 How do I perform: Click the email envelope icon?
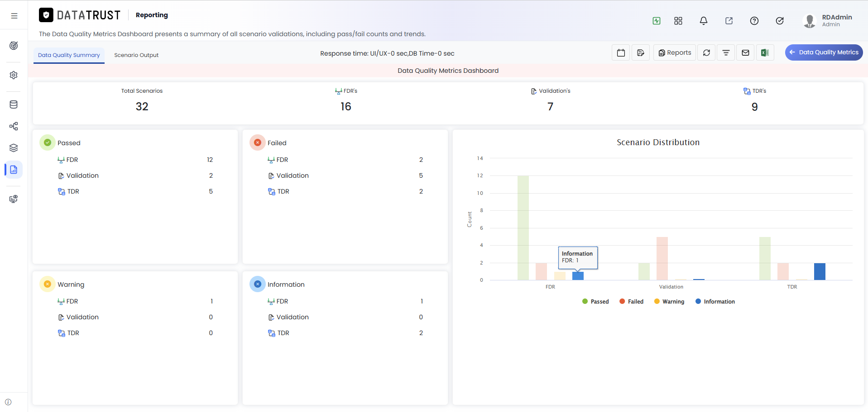click(745, 52)
